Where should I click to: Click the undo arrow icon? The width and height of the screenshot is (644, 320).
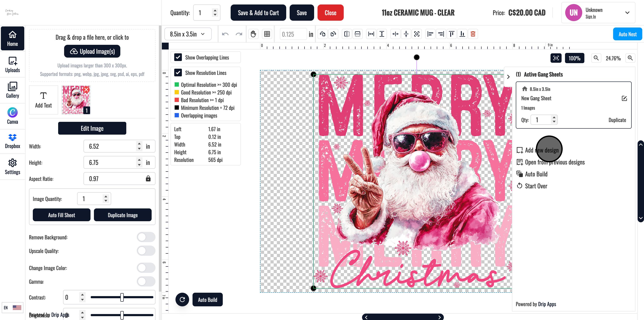(x=225, y=34)
